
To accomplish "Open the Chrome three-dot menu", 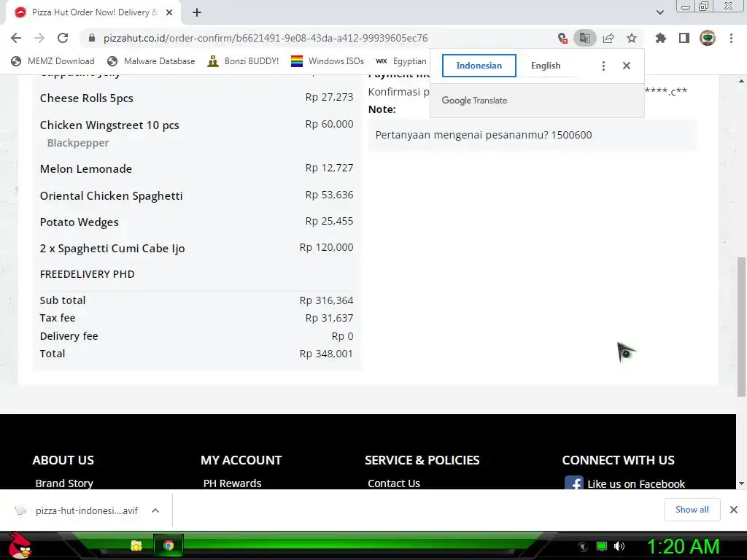I will pyautogui.click(x=731, y=38).
